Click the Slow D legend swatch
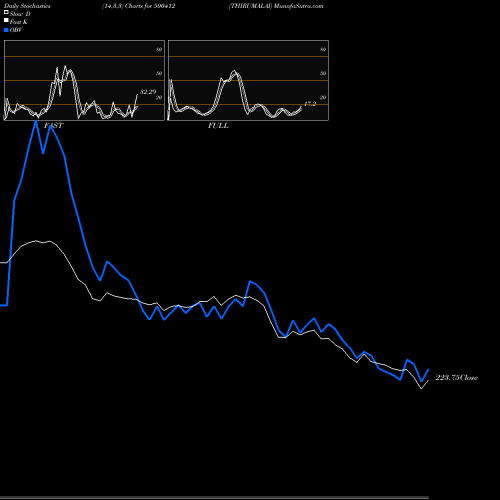500x500 pixels. point(6,12)
